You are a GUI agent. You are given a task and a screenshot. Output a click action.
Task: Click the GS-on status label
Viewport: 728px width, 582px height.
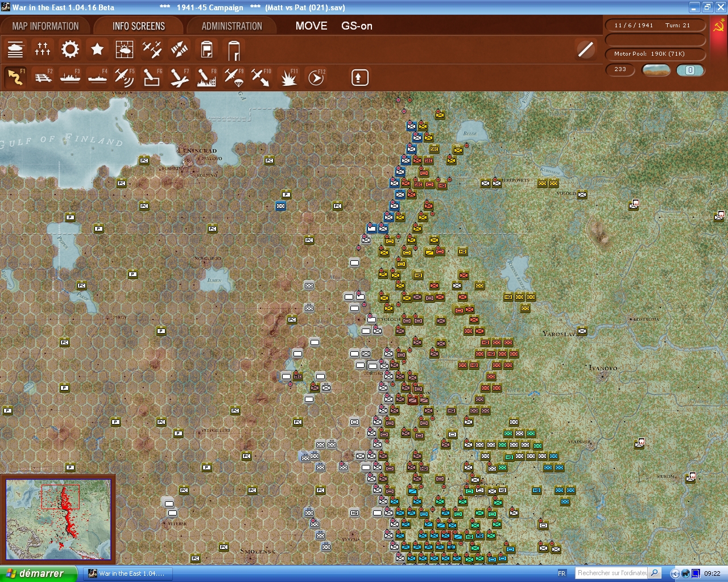pos(357,26)
